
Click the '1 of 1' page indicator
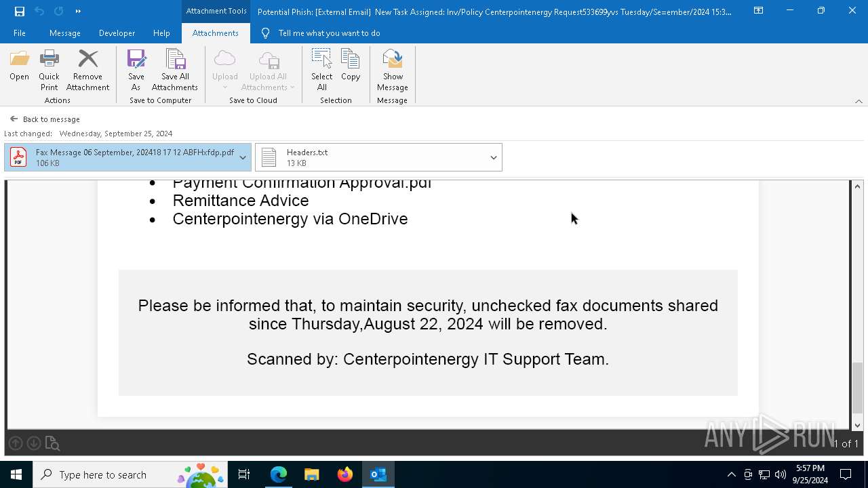pyautogui.click(x=846, y=443)
